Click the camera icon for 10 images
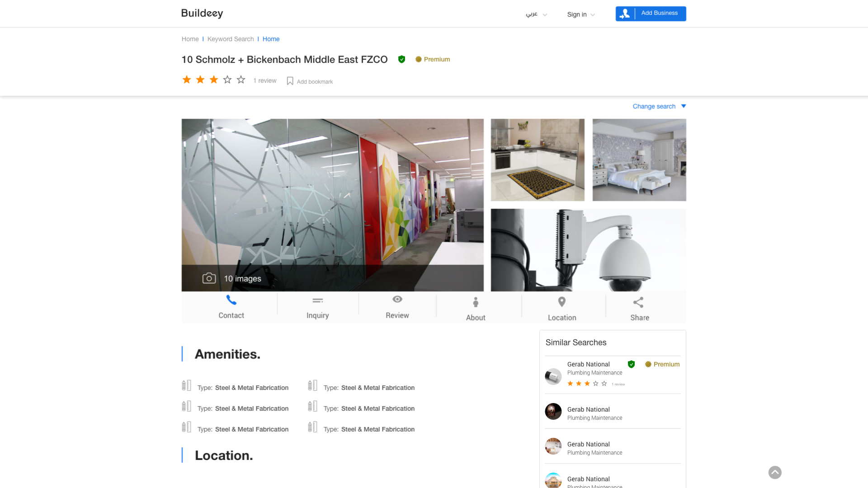The height and width of the screenshot is (488, 868). pos(209,278)
